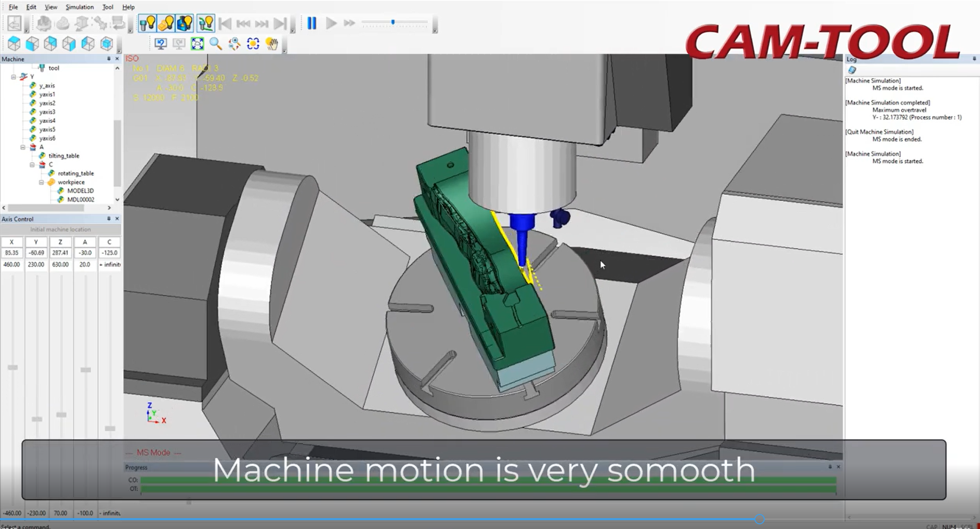980x529 pixels.
Task: Select the isometric view cube icon
Action: 106,44
